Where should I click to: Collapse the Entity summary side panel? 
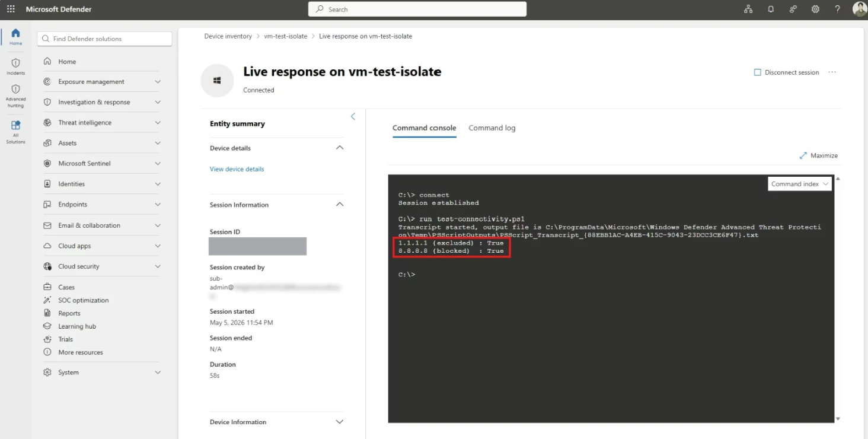(x=353, y=116)
